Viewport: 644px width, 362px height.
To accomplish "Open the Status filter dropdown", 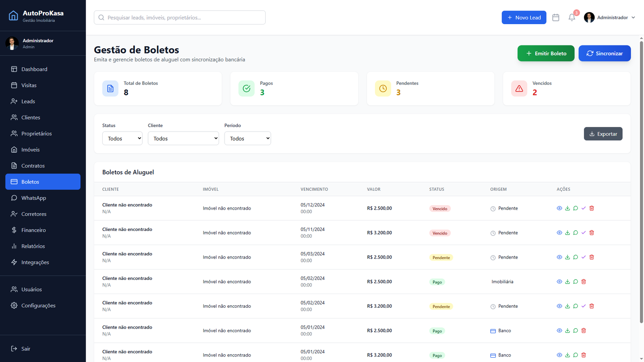I will pos(122,138).
